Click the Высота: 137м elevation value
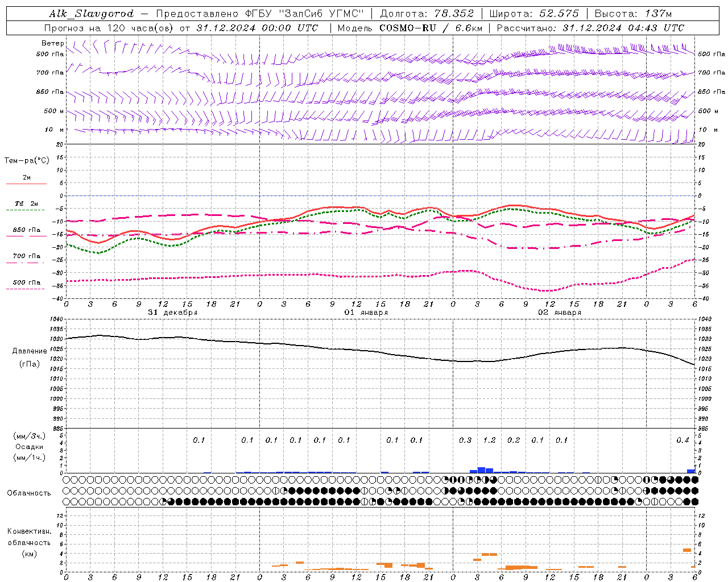This screenshot has width=728, height=582. click(x=633, y=14)
